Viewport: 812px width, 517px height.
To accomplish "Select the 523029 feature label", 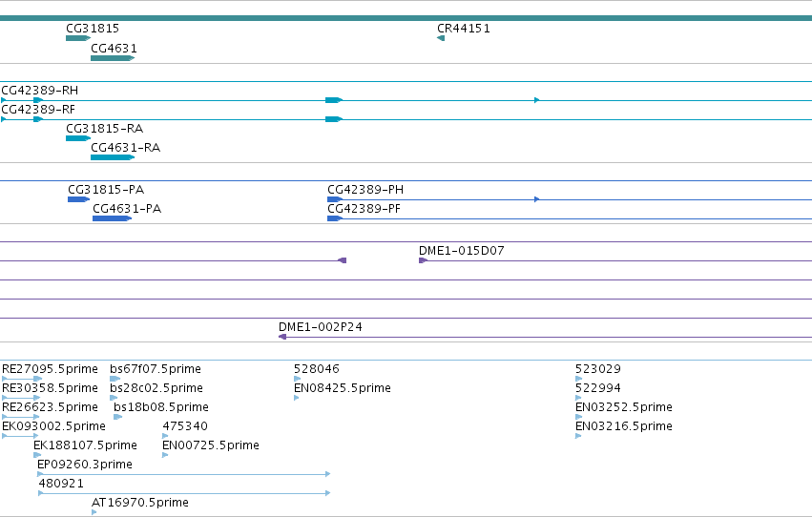I will pyautogui.click(x=598, y=368).
